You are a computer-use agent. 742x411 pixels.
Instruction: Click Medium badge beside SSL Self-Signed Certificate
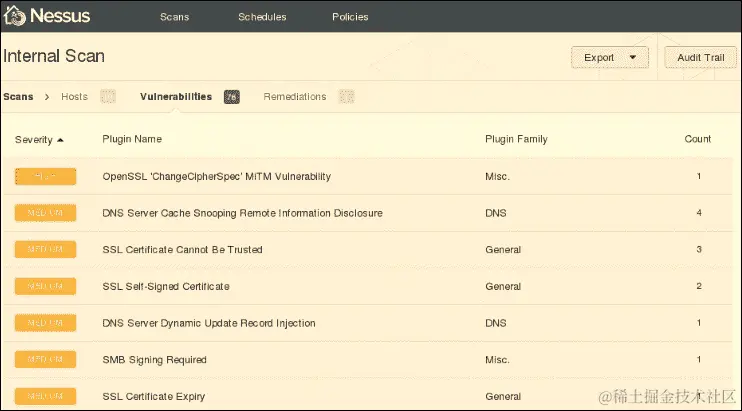point(45,286)
